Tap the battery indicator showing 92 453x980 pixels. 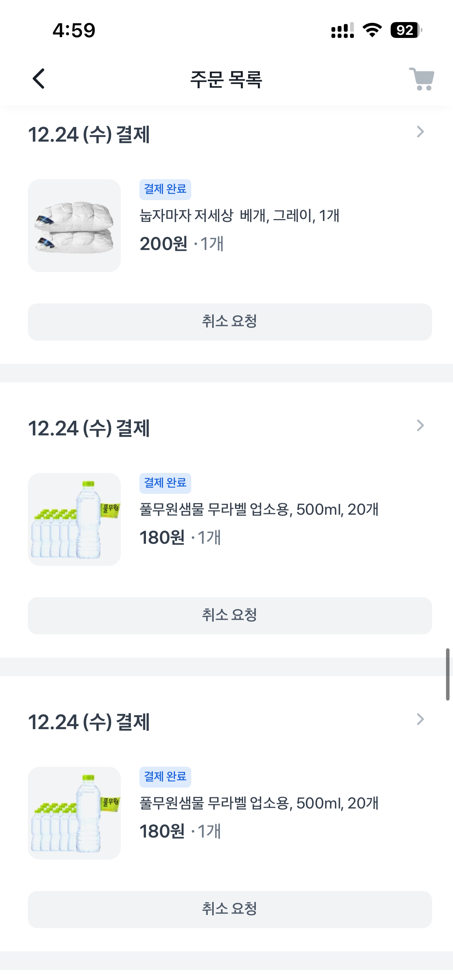click(406, 30)
